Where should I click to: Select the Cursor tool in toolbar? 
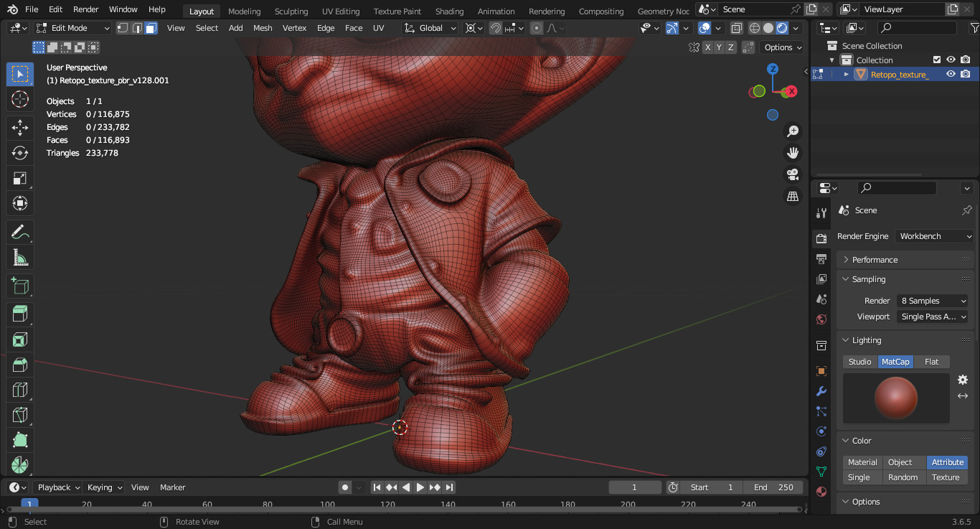[x=20, y=100]
